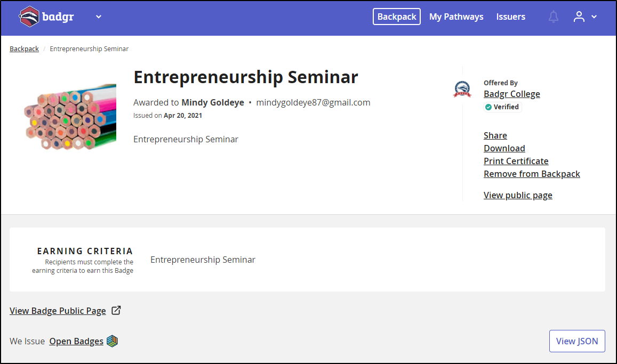
Task: Click Print Certificate
Action: pyautogui.click(x=516, y=161)
